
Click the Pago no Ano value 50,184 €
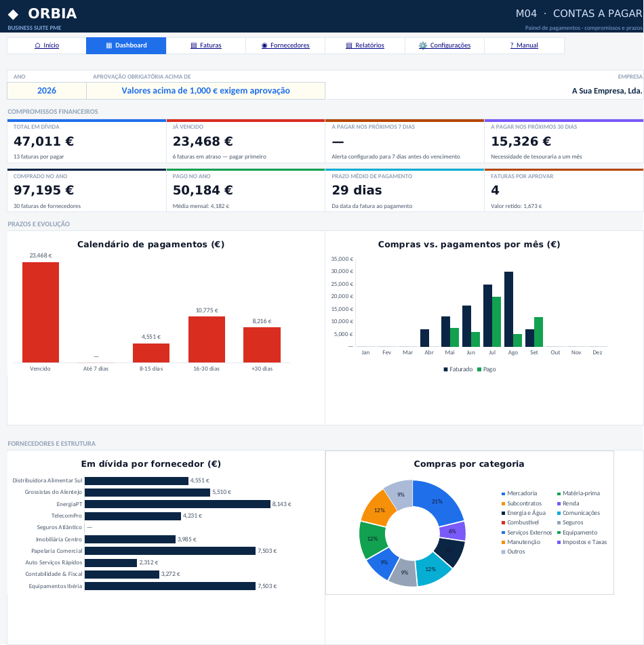pyautogui.click(x=203, y=190)
